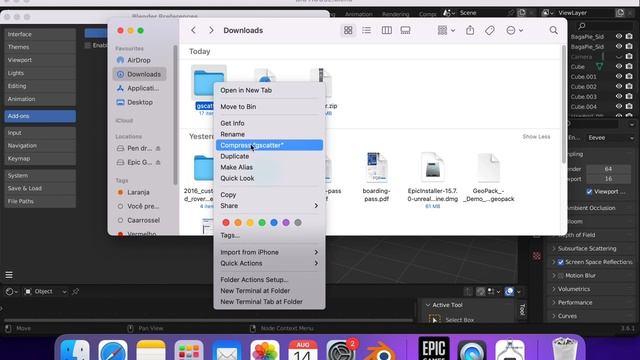This screenshot has height=360, width=640.
Task: Hide Cube.004 in Blender outliner viewport
Action: tap(619, 107)
